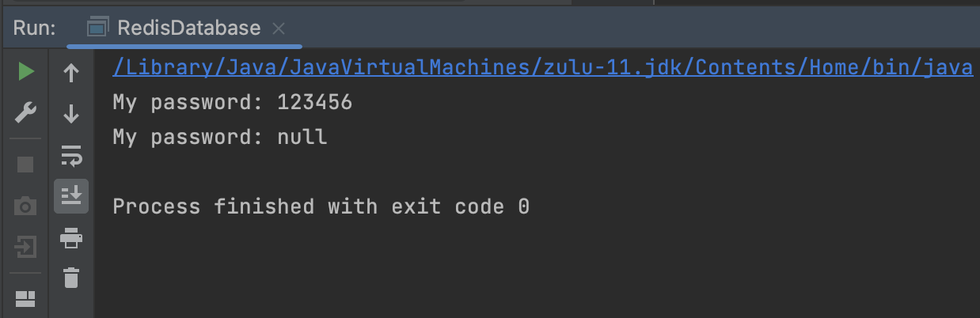Viewport: 980px width, 318px height.
Task: Toggle soft-wrap for console output
Action: [x=71, y=156]
